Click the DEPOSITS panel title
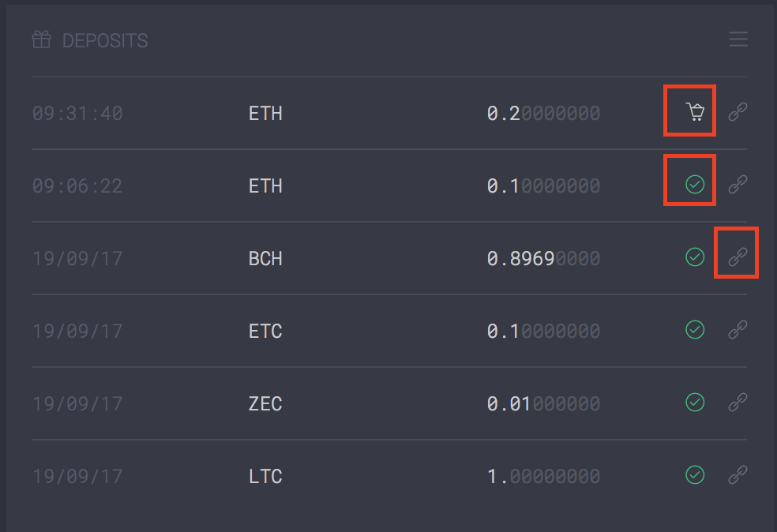The image size is (777, 532). (x=105, y=41)
